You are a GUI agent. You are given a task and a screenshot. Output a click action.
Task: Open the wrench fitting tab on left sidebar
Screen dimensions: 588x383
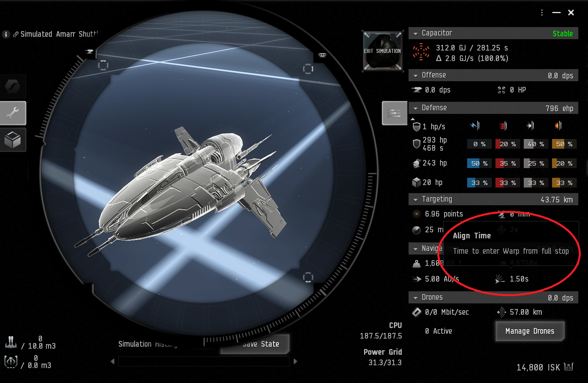pos(13,113)
